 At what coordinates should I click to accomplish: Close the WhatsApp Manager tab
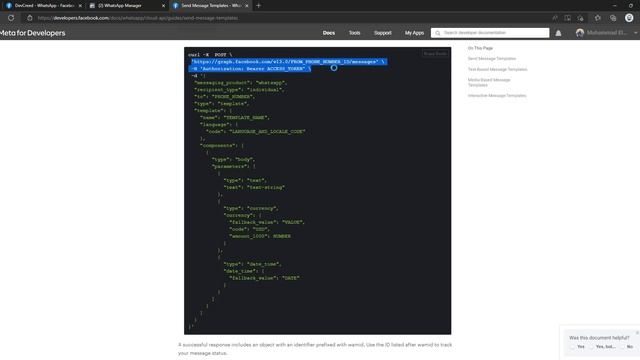(163, 6)
